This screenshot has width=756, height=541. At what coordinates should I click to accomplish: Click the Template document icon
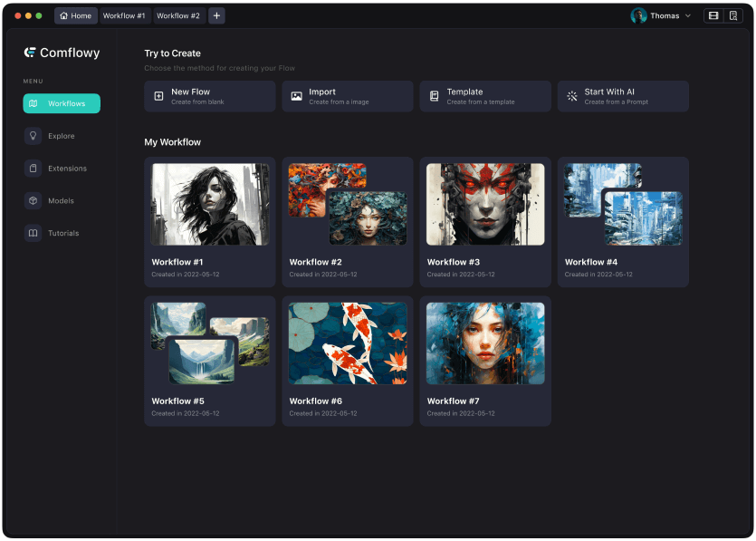click(434, 96)
